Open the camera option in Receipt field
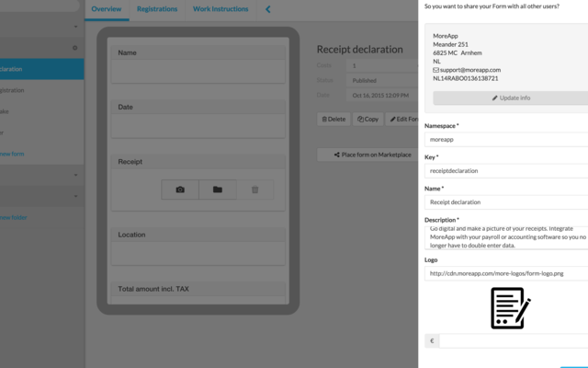Screen dimensions: 588x368 pyautogui.click(x=180, y=190)
